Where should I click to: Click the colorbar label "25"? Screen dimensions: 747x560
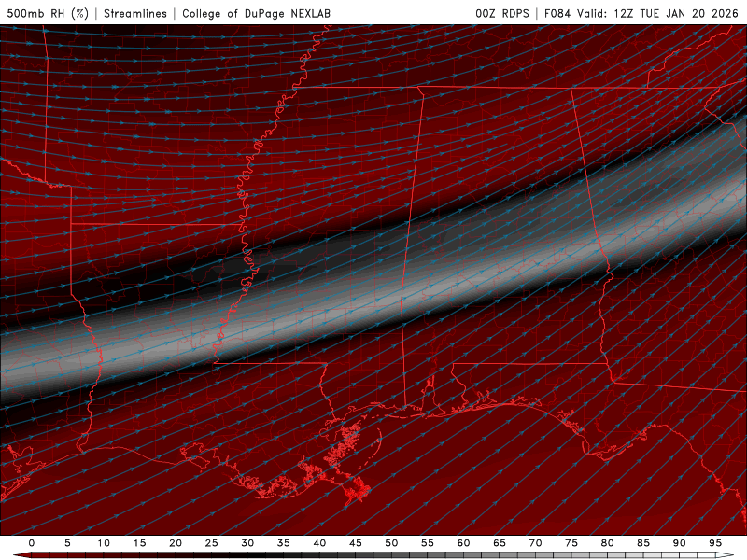pyautogui.click(x=212, y=543)
